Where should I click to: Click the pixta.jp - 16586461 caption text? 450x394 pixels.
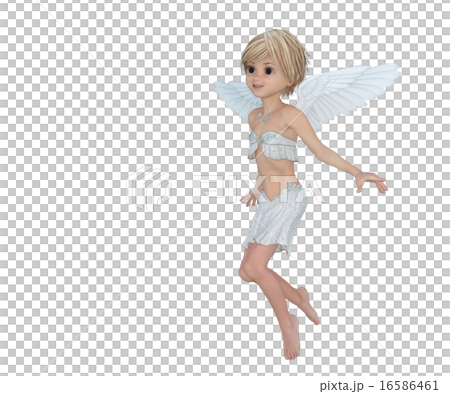coord(379,386)
